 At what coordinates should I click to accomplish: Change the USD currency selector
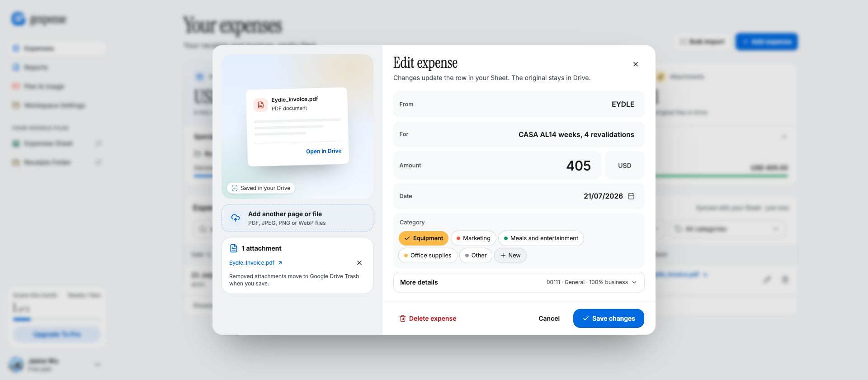[x=624, y=166]
